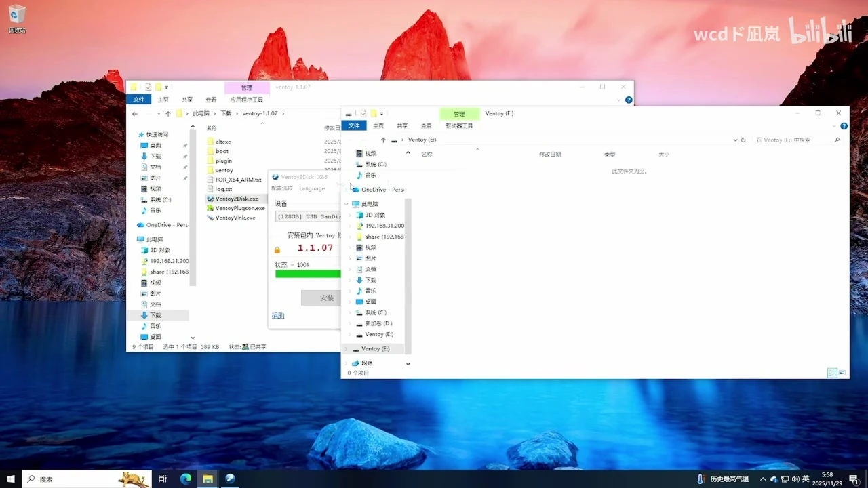Launch Microsoft Edge from the taskbar
868x488 pixels.
tap(185, 479)
